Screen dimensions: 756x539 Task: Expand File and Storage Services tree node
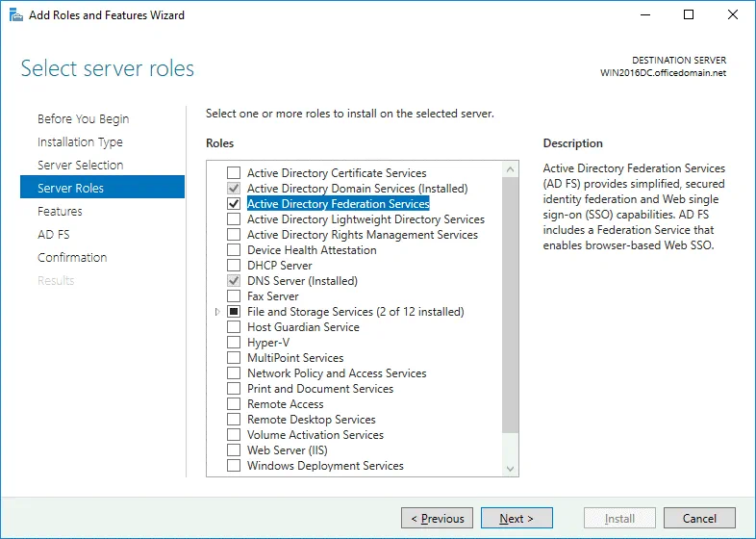(218, 312)
